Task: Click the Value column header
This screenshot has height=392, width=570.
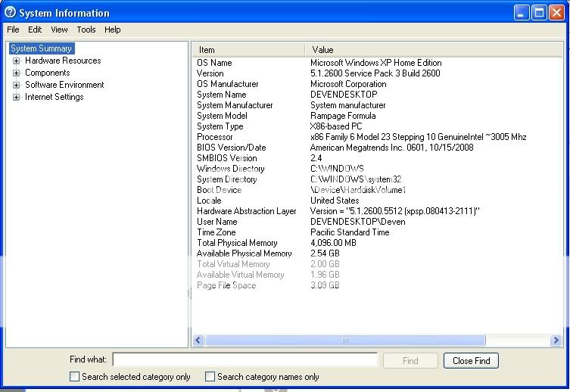Action: point(434,50)
